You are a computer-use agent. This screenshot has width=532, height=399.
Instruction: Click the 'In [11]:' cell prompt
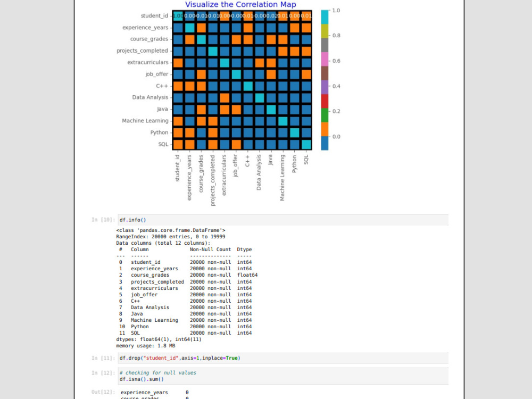[103, 358]
